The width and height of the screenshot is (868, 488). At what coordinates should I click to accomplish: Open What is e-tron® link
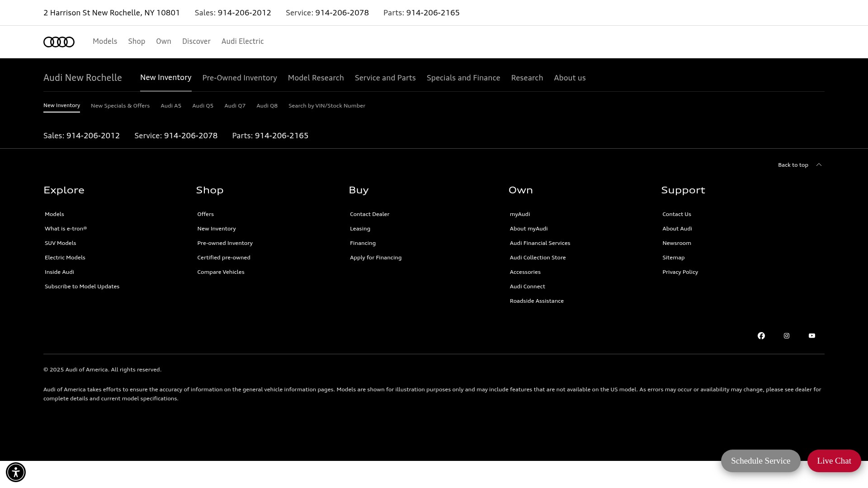click(x=66, y=229)
